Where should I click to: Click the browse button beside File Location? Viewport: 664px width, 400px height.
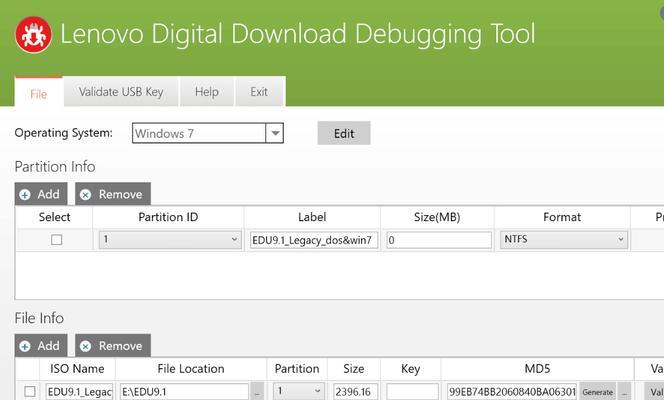(x=257, y=392)
